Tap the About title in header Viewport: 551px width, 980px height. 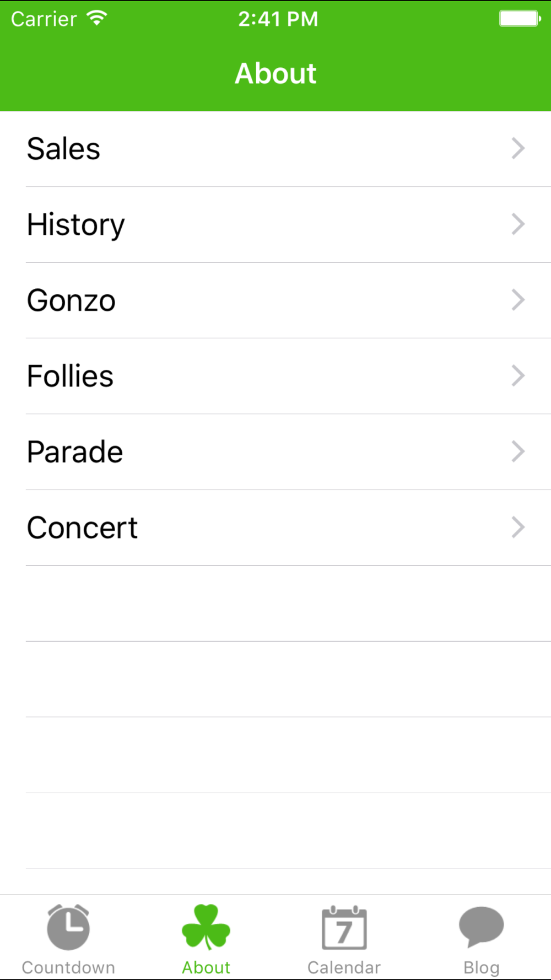pyautogui.click(x=275, y=73)
